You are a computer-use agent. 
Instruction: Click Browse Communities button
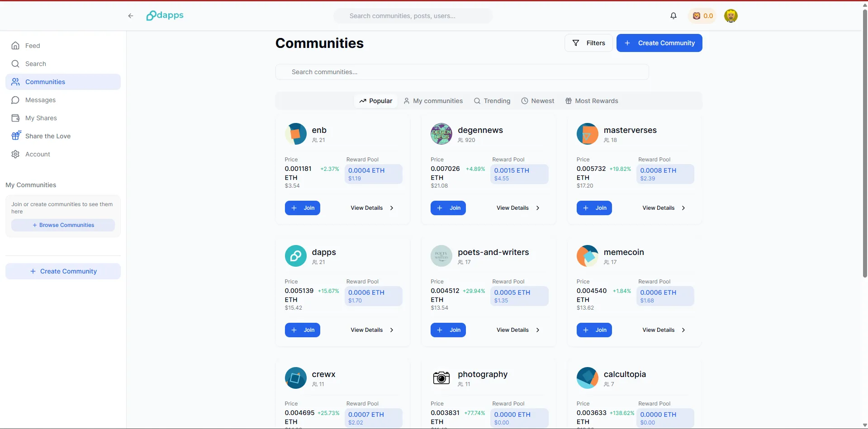click(x=63, y=225)
